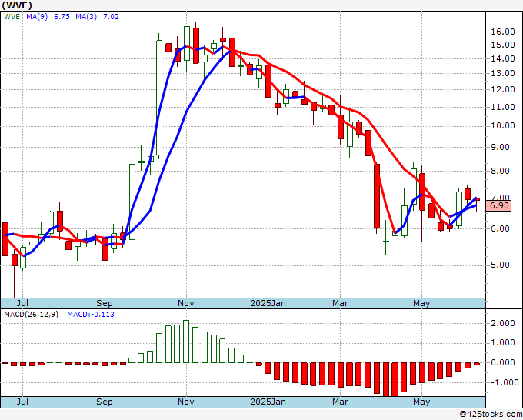Click the 0.000 MACD axis label
Image resolution: width=523 pixels, height=420 pixels.
(503, 362)
